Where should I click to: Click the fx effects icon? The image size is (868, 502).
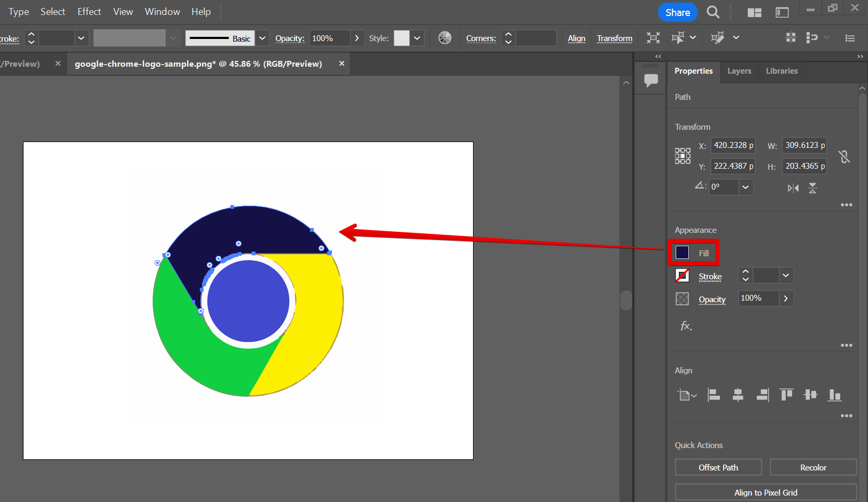(x=686, y=326)
